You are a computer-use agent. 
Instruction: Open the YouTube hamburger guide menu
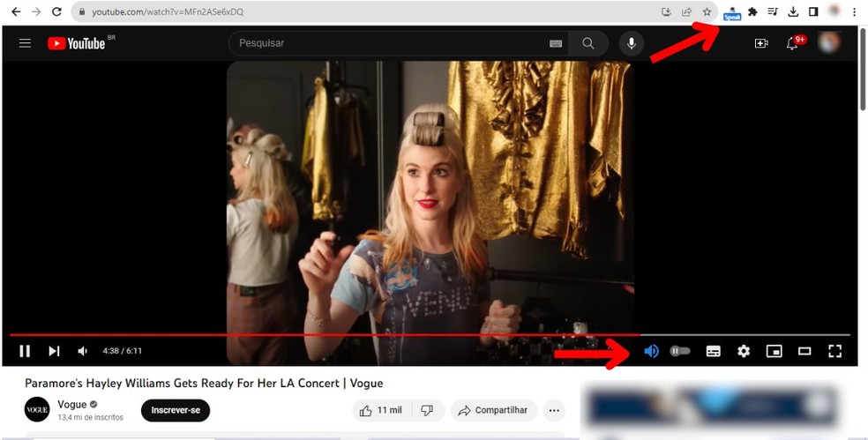[x=25, y=43]
